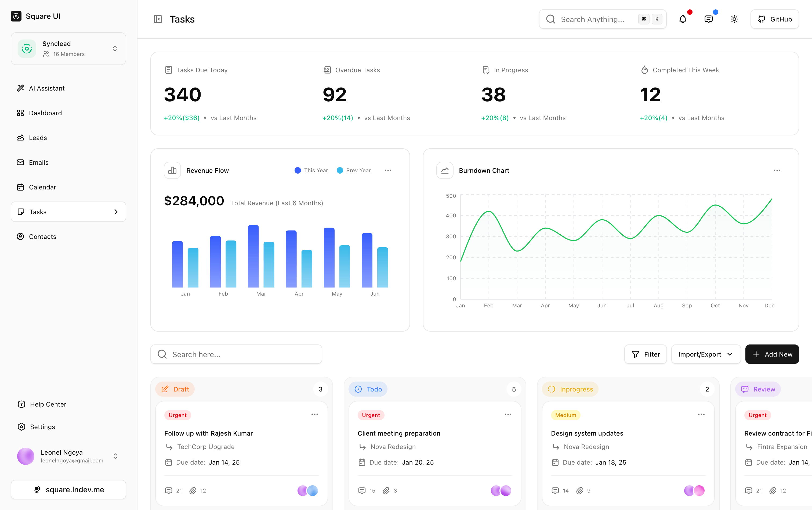Open the GitHub link button
812x510 pixels.
[774, 19]
